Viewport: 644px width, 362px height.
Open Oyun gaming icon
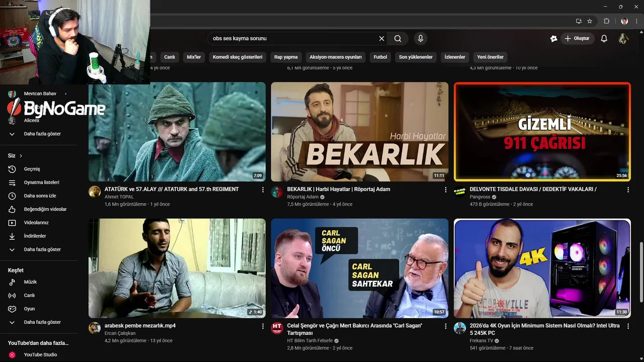pyautogui.click(x=12, y=309)
